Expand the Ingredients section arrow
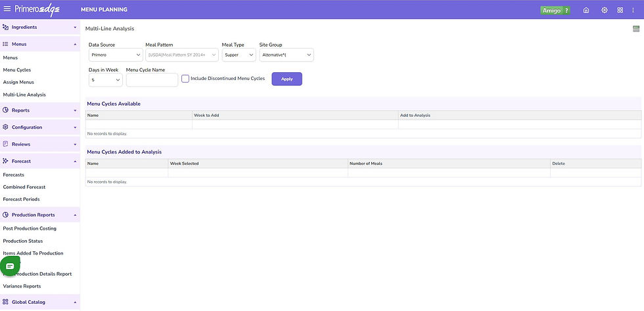Viewport: 644px width, 311px height. point(75,28)
